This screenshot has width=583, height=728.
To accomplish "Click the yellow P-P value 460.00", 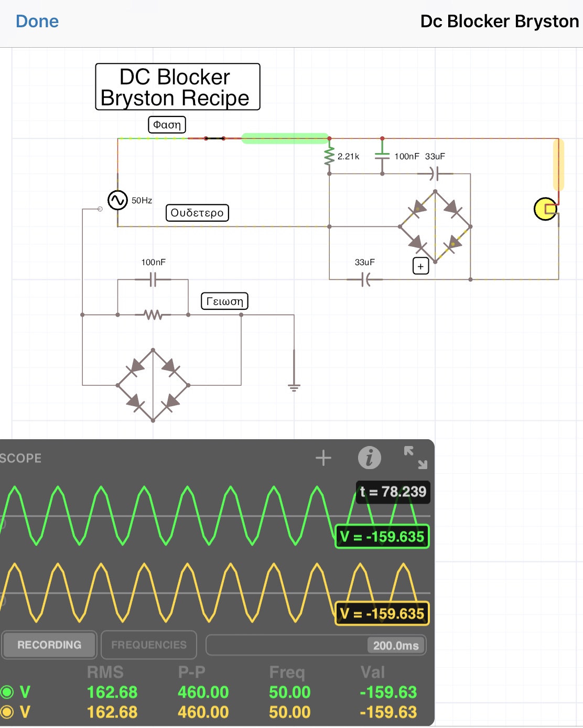I will click(203, 712).
